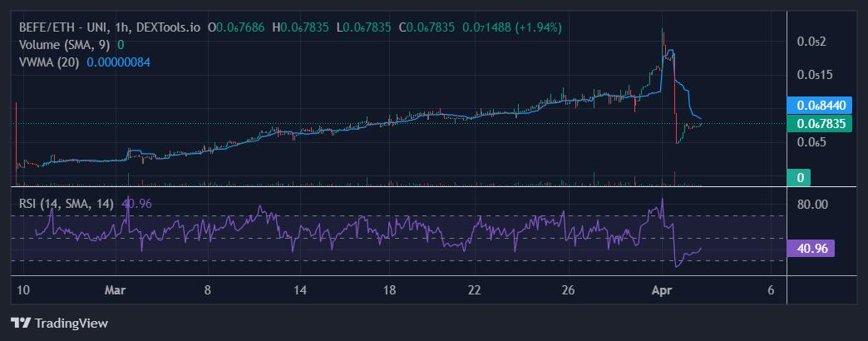Open the TradingView text link
Screen dimensions: 868x341
coord(70,323)
